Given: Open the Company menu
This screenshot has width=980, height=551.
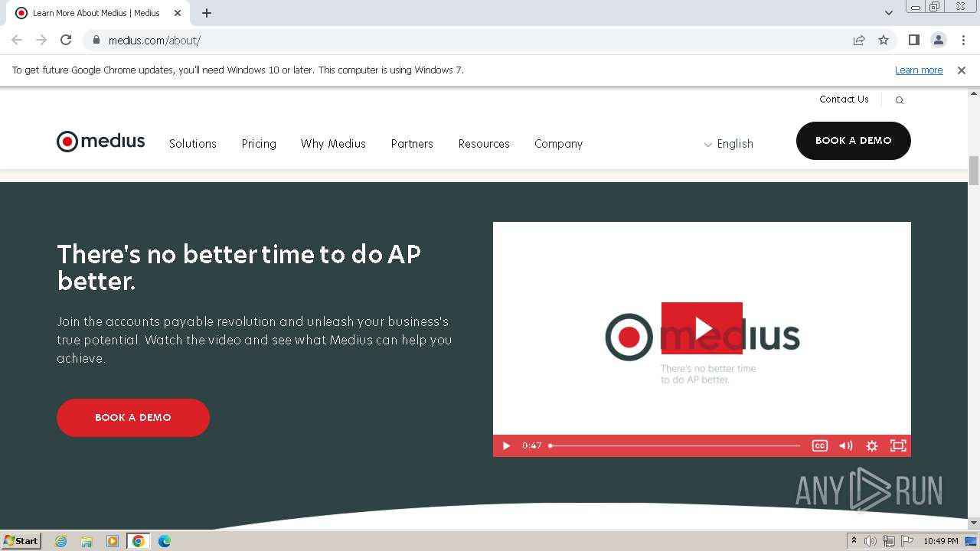Looking at the screenshot, I should 559,144.
